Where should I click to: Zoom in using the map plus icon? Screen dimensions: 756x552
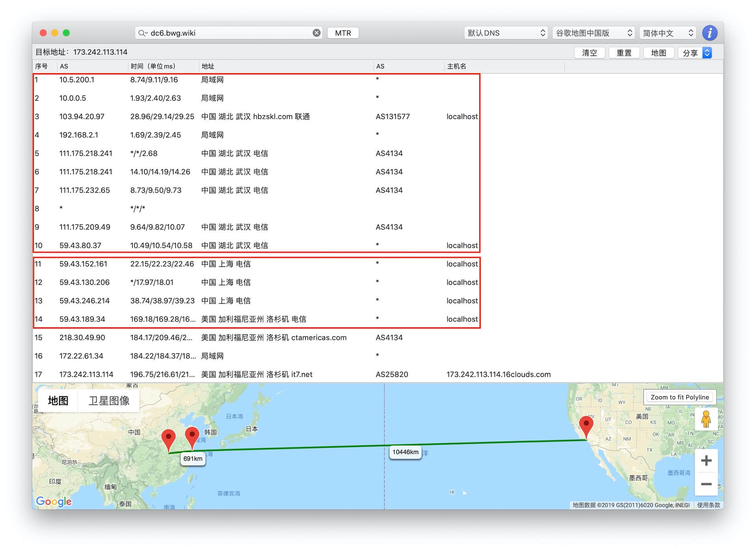706,460
